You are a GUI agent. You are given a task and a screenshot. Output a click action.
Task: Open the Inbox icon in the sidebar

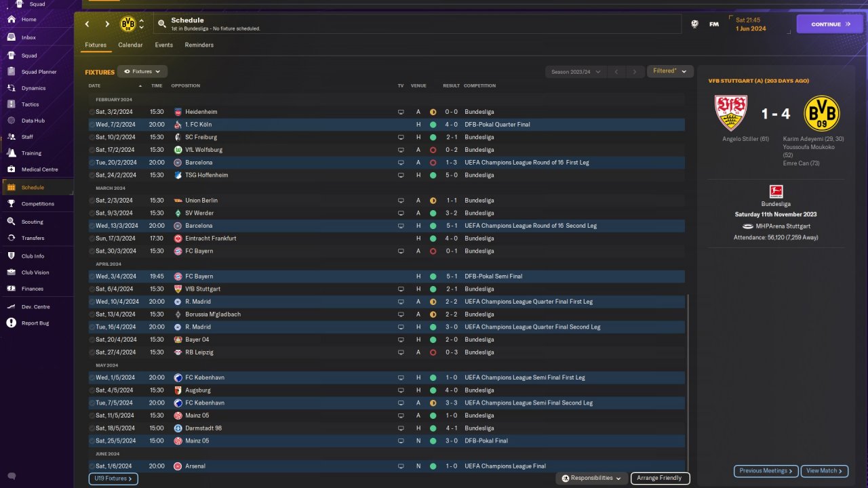point(12,37)
